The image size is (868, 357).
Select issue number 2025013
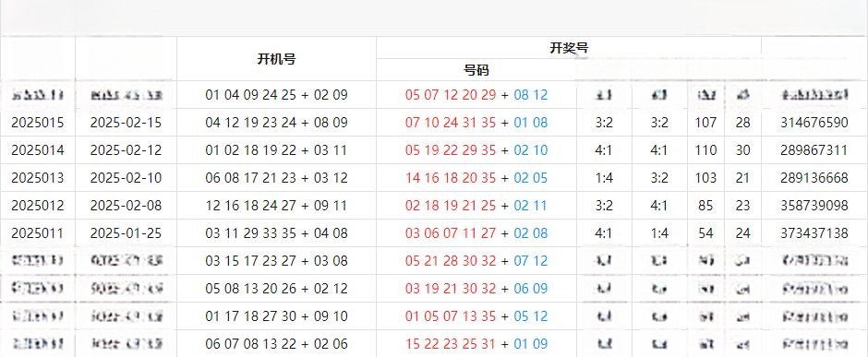38,178
